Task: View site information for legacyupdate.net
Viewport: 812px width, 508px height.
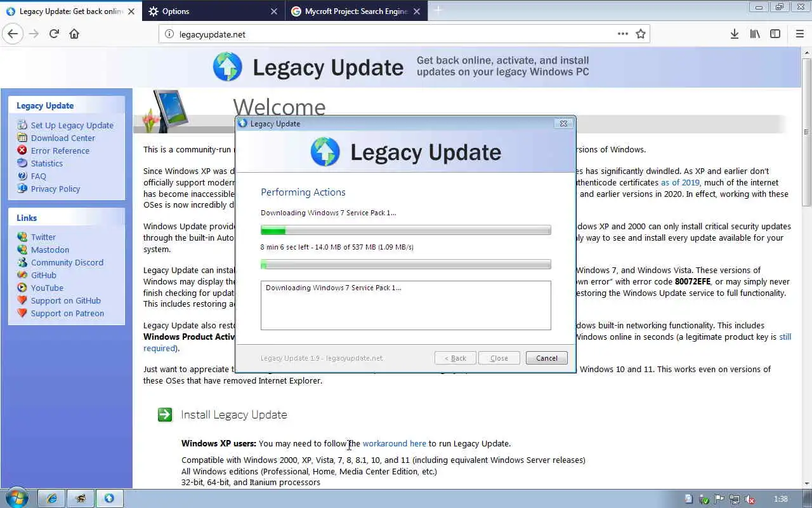Action: point(169,34)
